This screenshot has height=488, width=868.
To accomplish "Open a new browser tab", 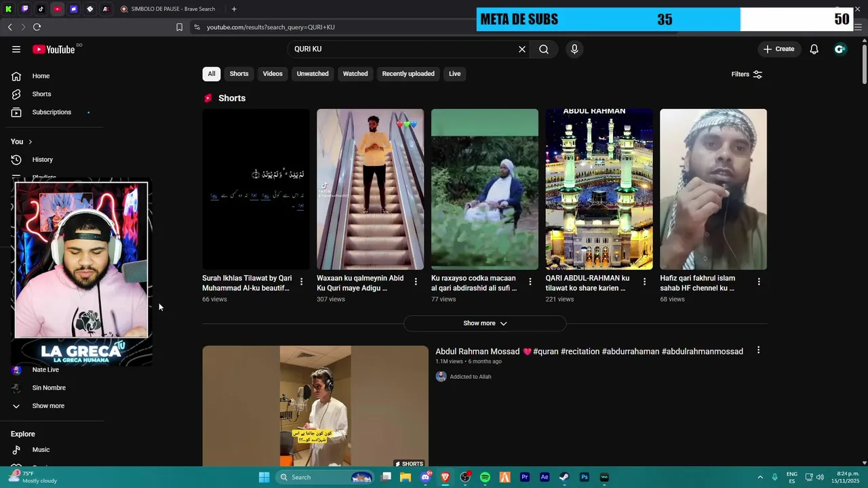I will (x=234, y=9).
